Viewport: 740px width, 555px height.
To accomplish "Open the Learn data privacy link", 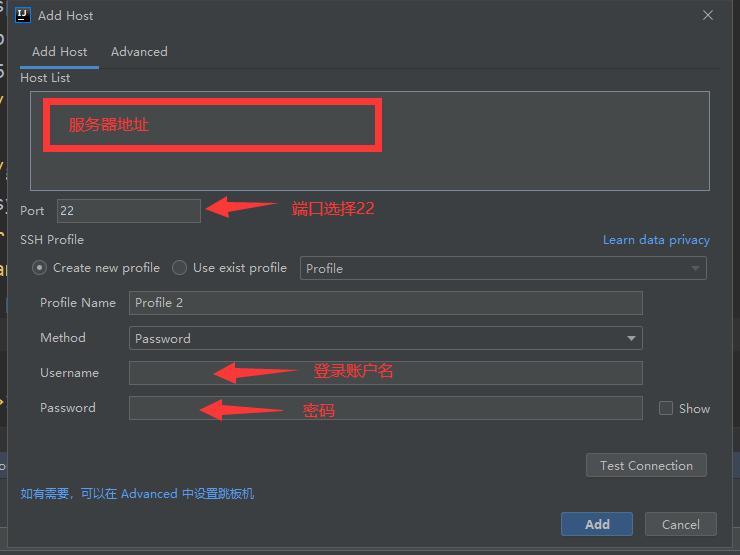I will 656,240.
